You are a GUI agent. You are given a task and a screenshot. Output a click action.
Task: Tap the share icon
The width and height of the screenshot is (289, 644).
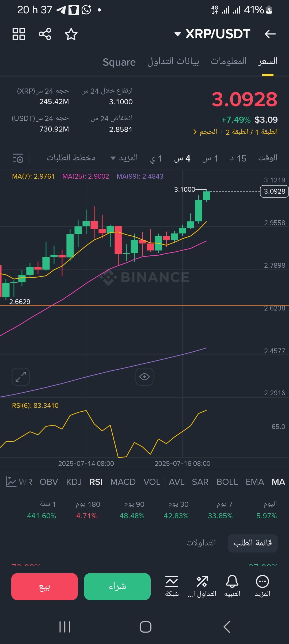pyautogui.click(x=45, y=34)
